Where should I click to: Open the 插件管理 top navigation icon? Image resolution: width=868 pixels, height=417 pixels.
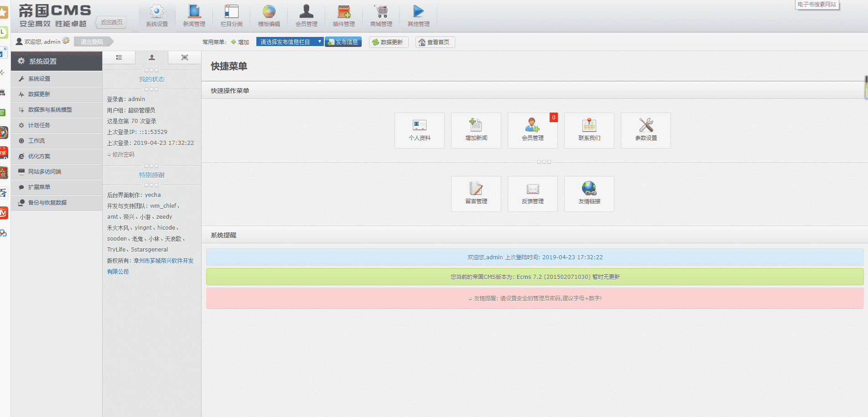pos(344,16)
